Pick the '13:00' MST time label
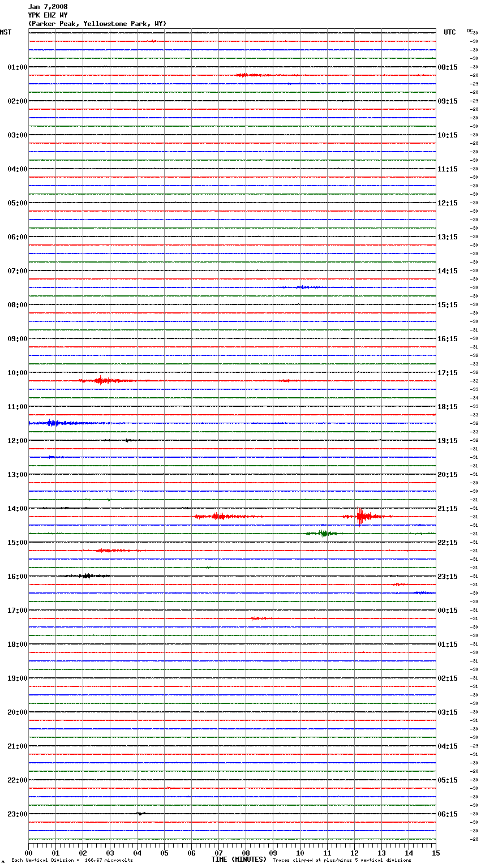Screen dimensions: 481x868 pyautogui.click(x=18, y=475)
